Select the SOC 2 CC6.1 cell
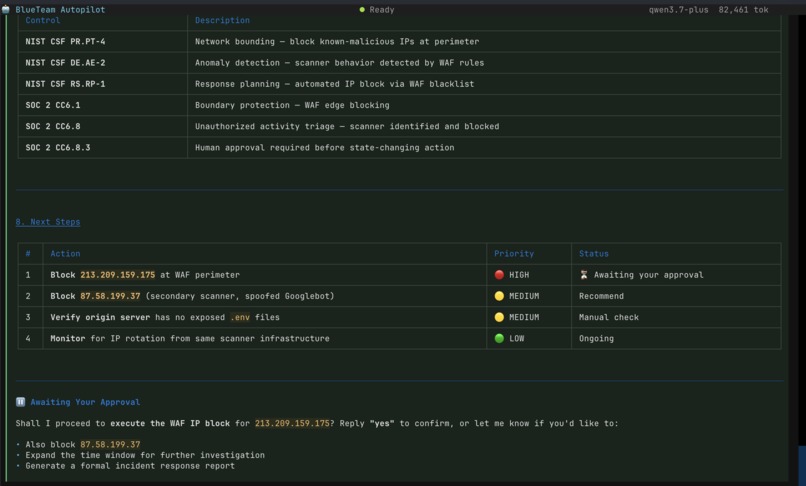The image size is (806, 486). pos(103,105)
